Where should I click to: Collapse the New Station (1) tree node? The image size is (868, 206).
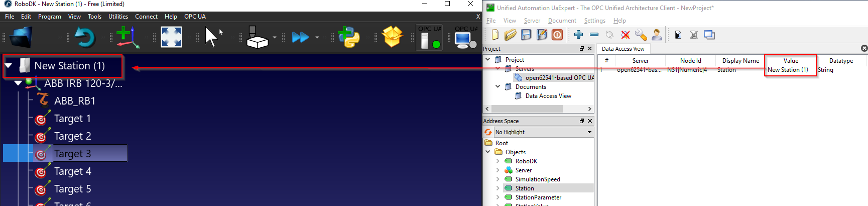tap(9, 66)
